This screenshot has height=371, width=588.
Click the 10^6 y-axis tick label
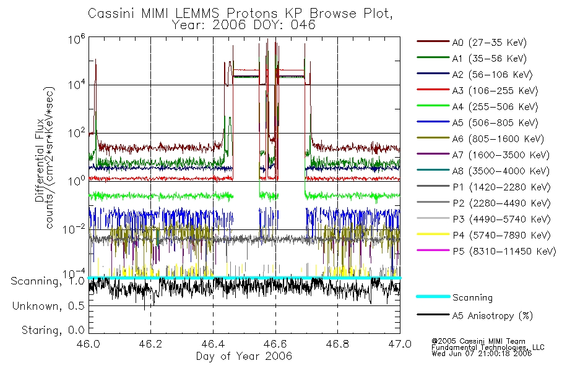(77, 39)
